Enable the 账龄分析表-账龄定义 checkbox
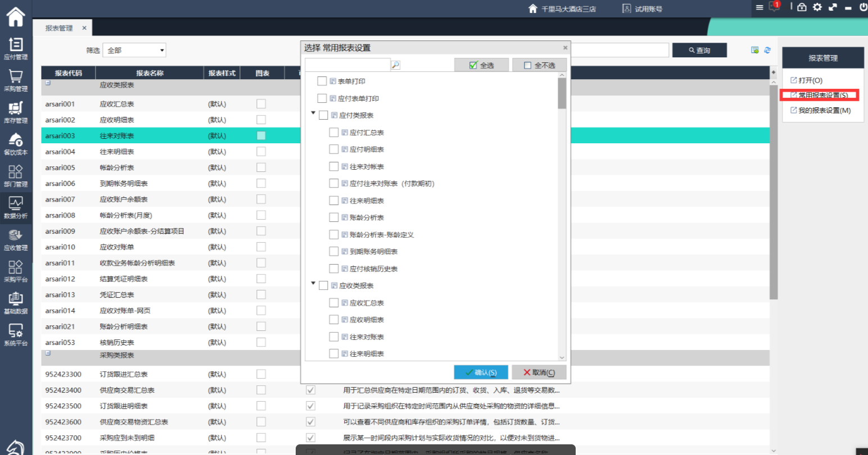868x455 pixels. click(x=334, y=235)
